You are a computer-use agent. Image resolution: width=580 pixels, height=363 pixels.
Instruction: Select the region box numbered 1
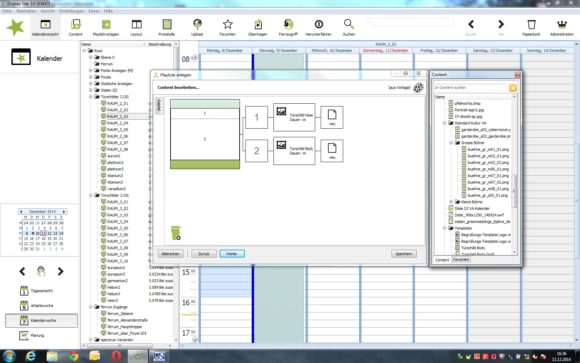point(256,117)
